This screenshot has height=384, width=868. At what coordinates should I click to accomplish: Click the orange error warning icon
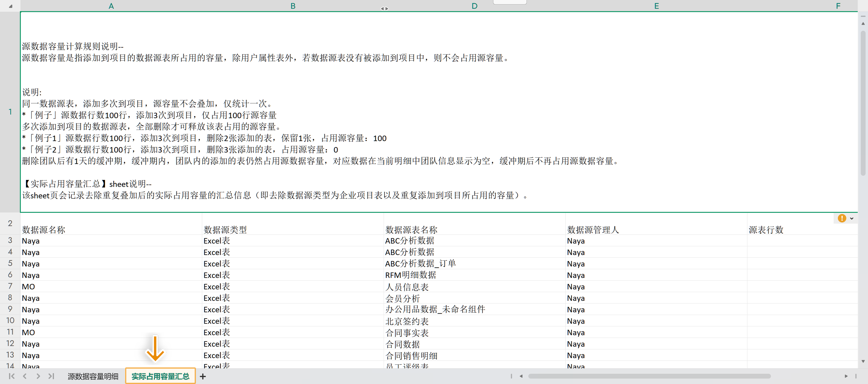pyautogui.click(x=842, y=218)
